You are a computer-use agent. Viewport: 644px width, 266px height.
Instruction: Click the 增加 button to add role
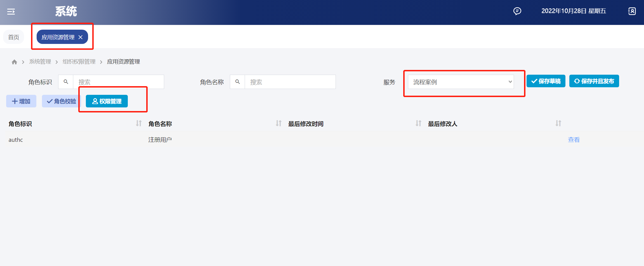pos(21,101)
